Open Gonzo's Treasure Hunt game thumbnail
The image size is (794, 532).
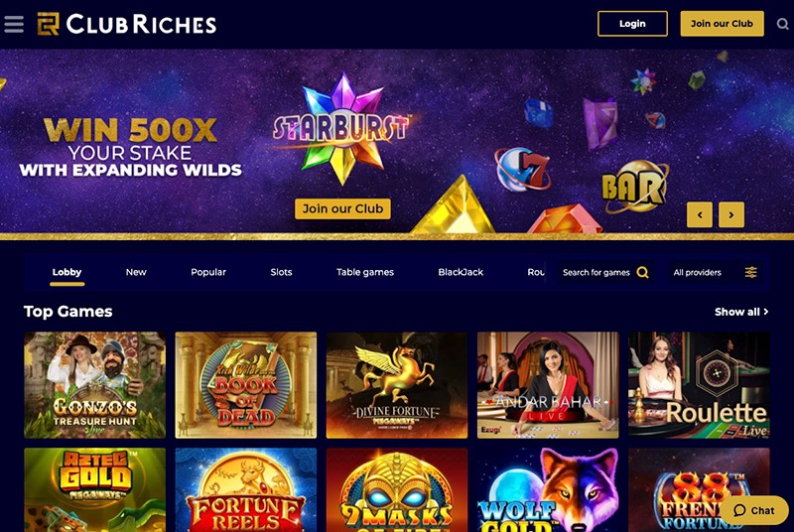pyautogui.click(x=94, y=385)
